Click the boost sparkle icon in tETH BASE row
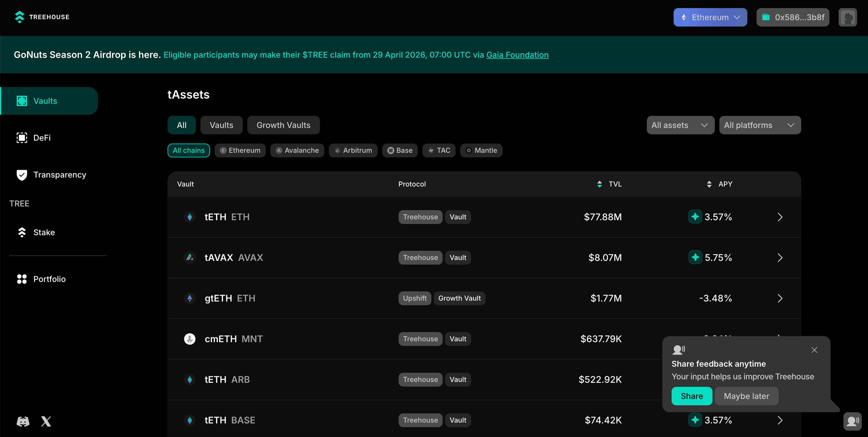The width and height of the screenshot is (868, 437). 695,420
